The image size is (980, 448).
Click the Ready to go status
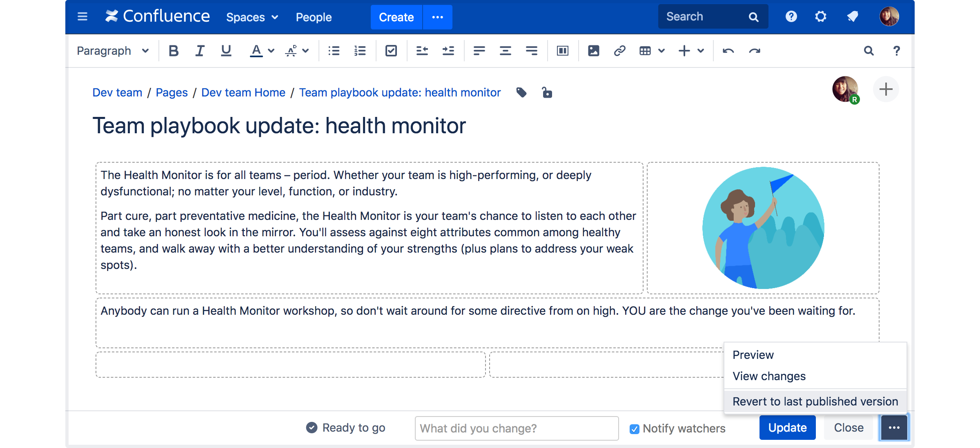(x=345, y=428)
